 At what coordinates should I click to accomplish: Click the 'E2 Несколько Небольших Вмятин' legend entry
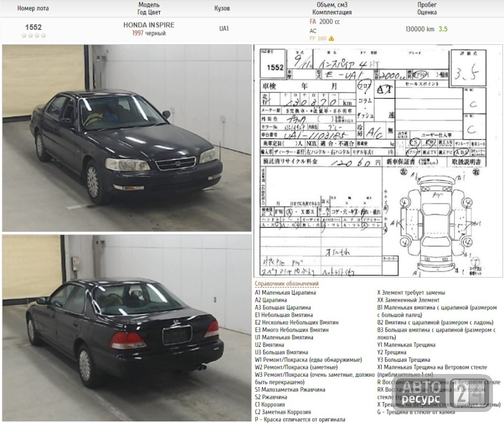point(297,322)
